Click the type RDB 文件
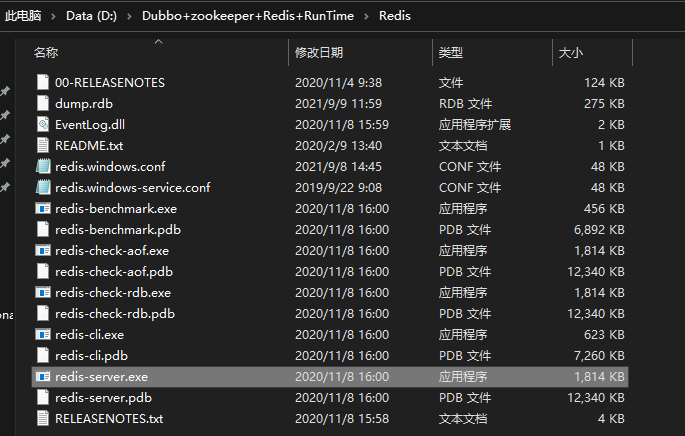 pos(465,104)
